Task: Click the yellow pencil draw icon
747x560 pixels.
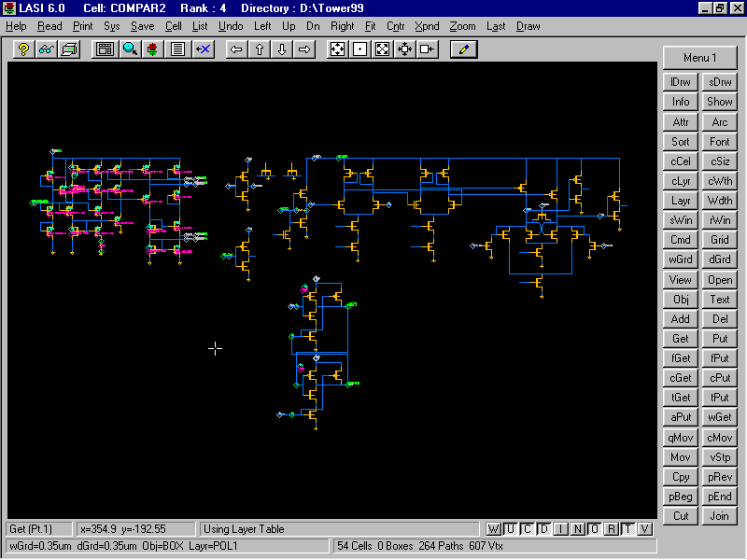Action: click(463, 49)
